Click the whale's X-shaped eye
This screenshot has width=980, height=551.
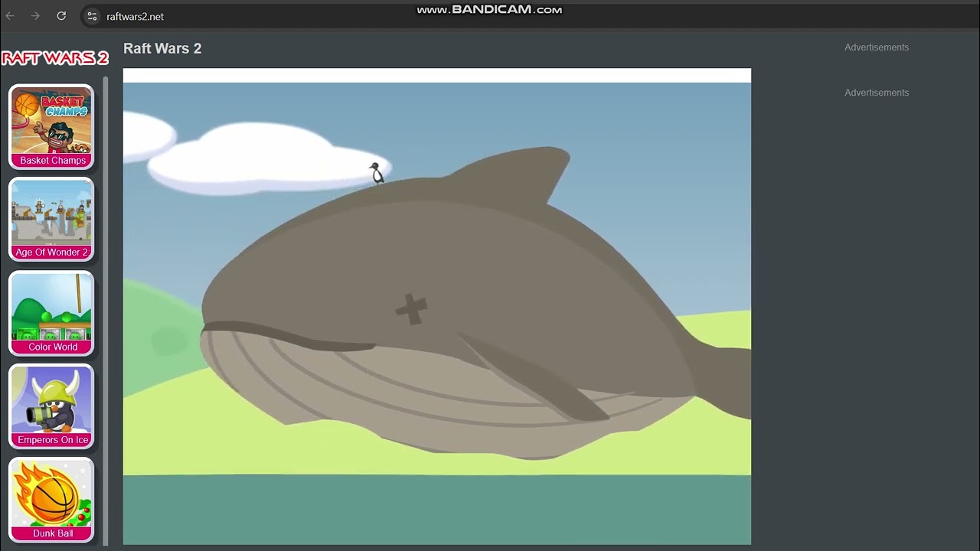pyautogui.click(x=411, y=309)
